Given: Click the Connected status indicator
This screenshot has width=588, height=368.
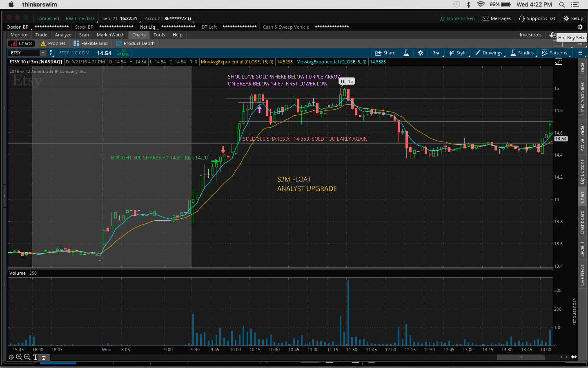Looking at the screenshot, I should 47,18.
